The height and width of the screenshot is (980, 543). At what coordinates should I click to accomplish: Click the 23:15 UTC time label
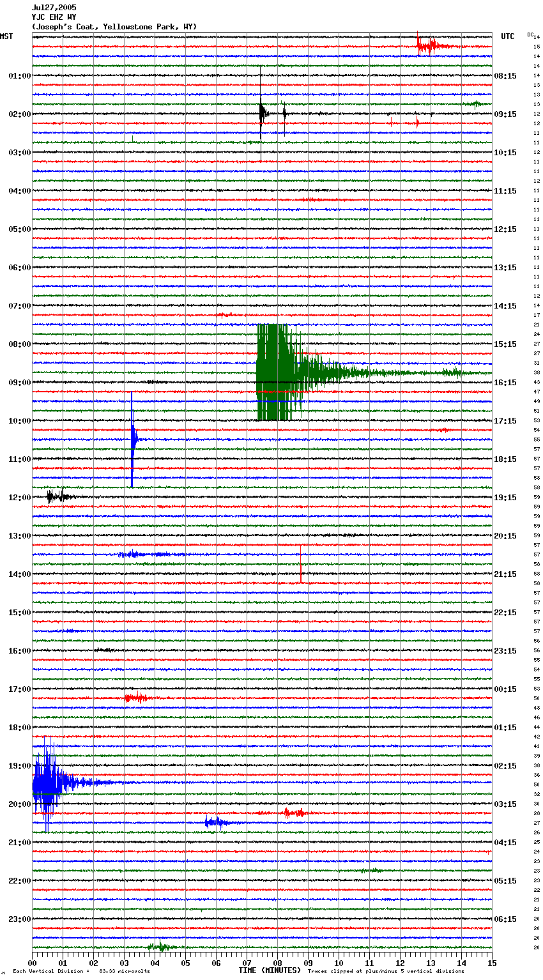[505, 651]
